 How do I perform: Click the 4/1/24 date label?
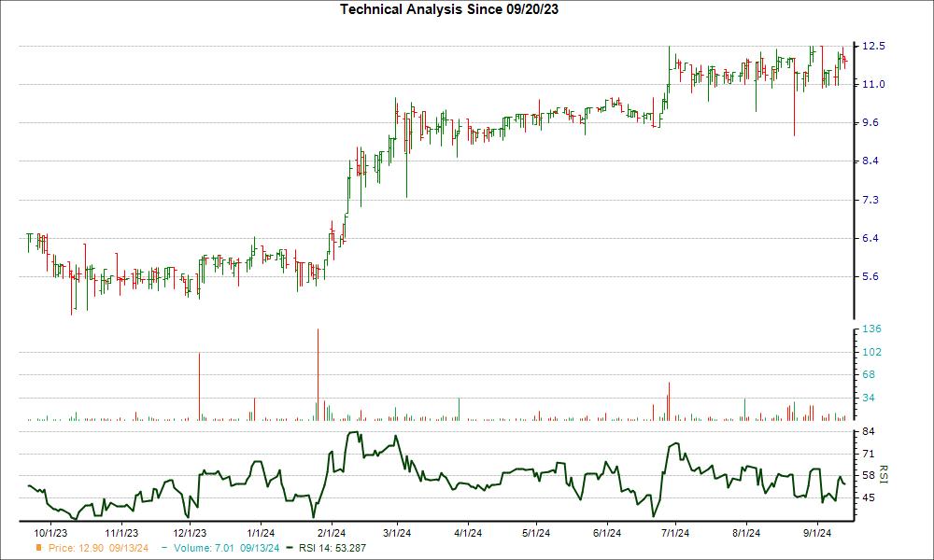pyautogui.click(x=468, y=533)
